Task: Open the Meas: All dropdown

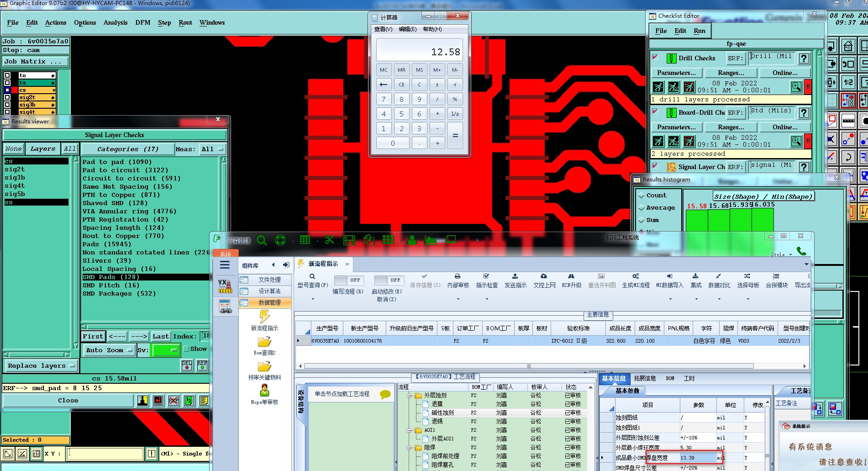Action: point(213,149)
